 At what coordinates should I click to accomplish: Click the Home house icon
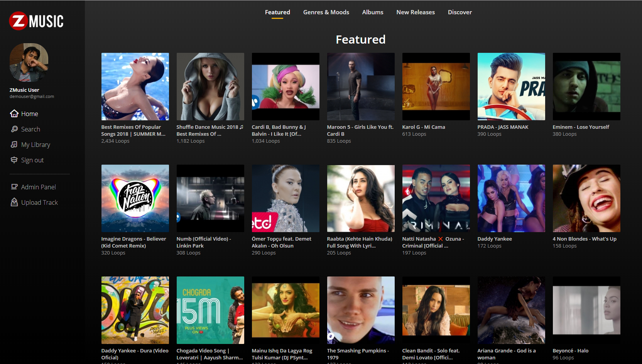(14, 113)
